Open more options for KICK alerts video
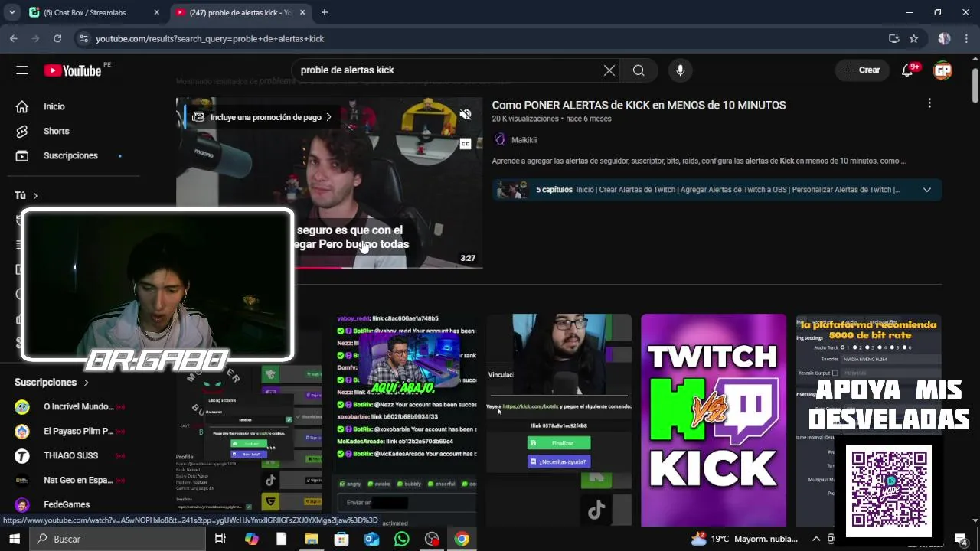Screen dimensions: 980x551 (x=929, y=103)
